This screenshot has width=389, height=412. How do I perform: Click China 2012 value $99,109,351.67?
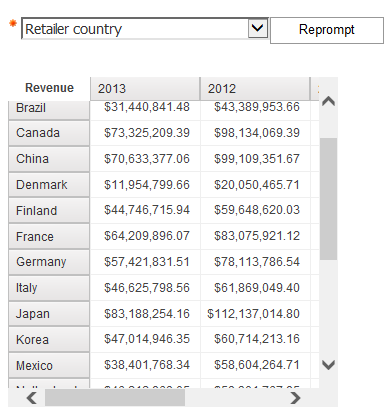click(x=257, y=159)
